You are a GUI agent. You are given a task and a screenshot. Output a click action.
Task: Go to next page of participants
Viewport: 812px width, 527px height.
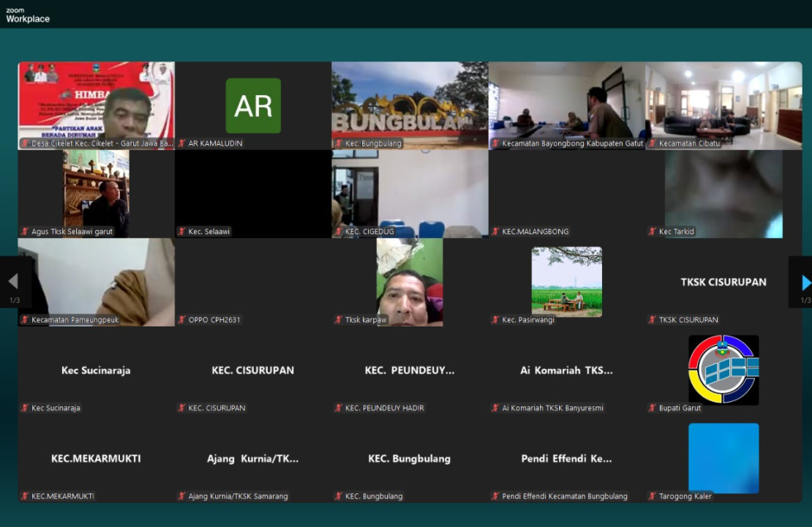click(805, 283)
